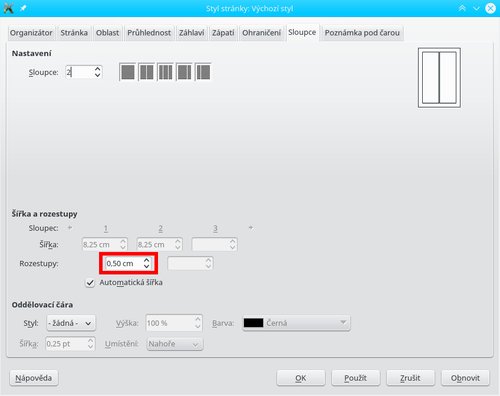Select the one-column layout preset icon

(127, 72)
